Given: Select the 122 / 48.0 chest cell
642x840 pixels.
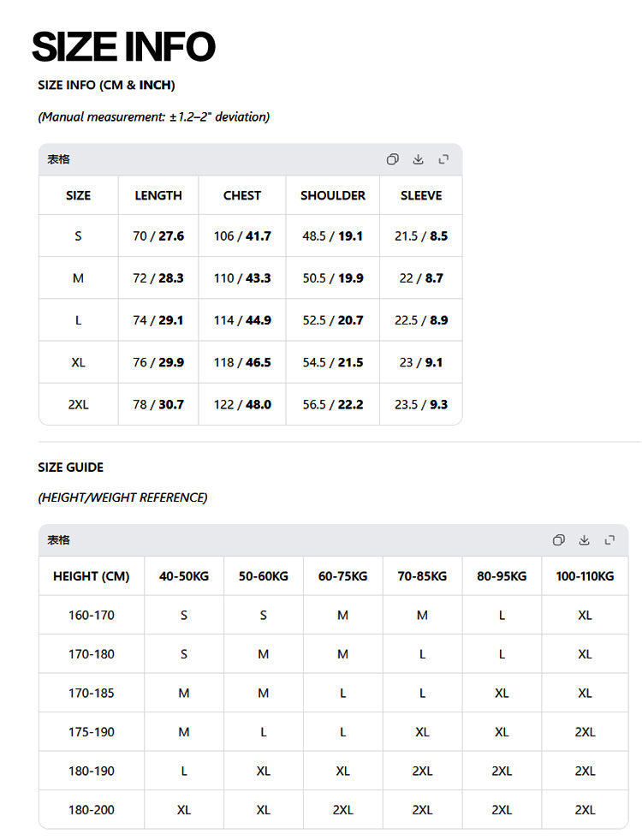Looking at the screenshot, I should [x=242, y=404].
